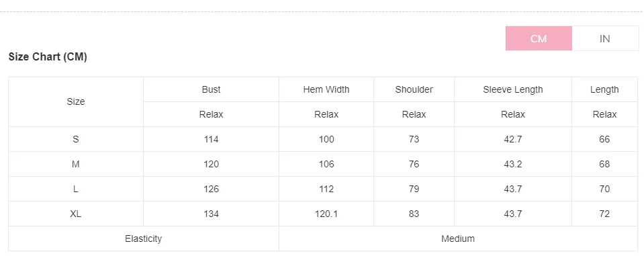
Task: Click the Hem Width column header
Action: (326, 89)
